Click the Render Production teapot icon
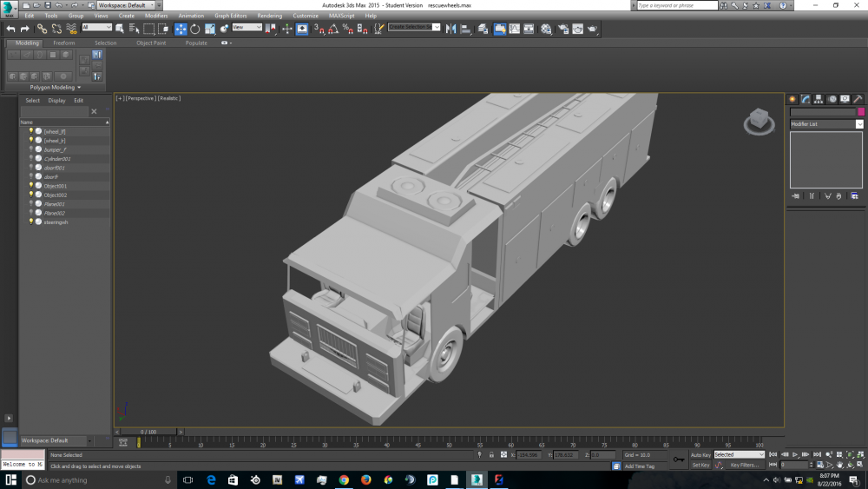The image size is (868, 489). (x=592, y=29)
